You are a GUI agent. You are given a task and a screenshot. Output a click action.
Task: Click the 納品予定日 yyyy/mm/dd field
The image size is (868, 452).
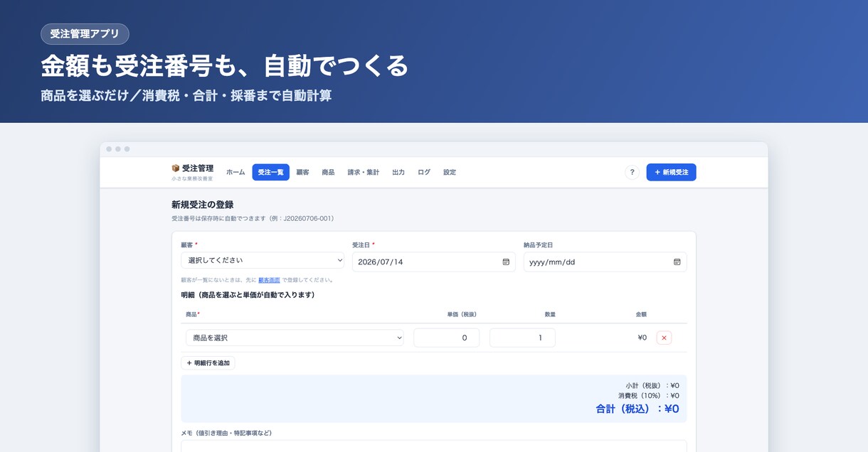point(605,262)
